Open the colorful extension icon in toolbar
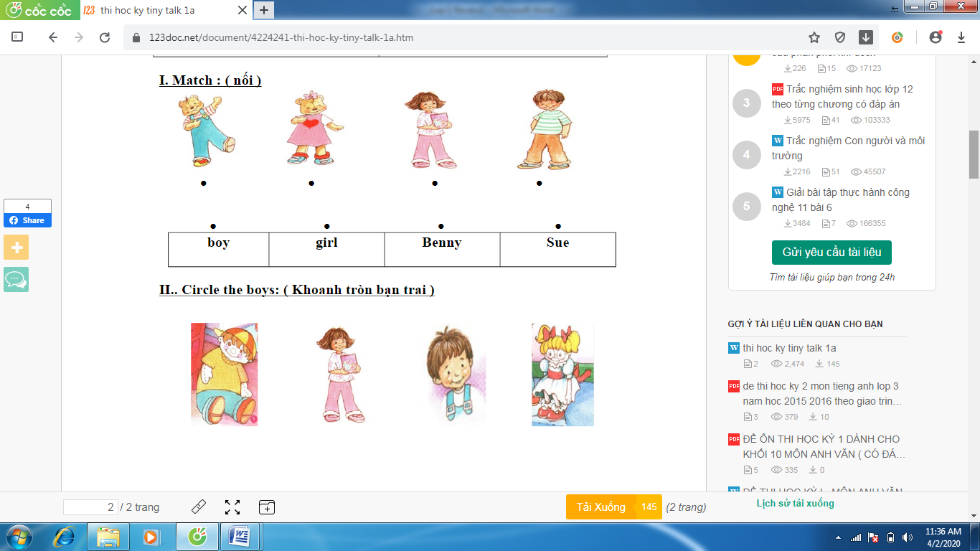 (897, 37)
